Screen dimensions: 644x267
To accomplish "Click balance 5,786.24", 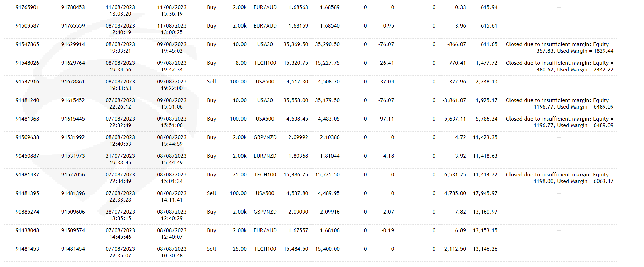I will pyautogui.click(x=486, y=119).
